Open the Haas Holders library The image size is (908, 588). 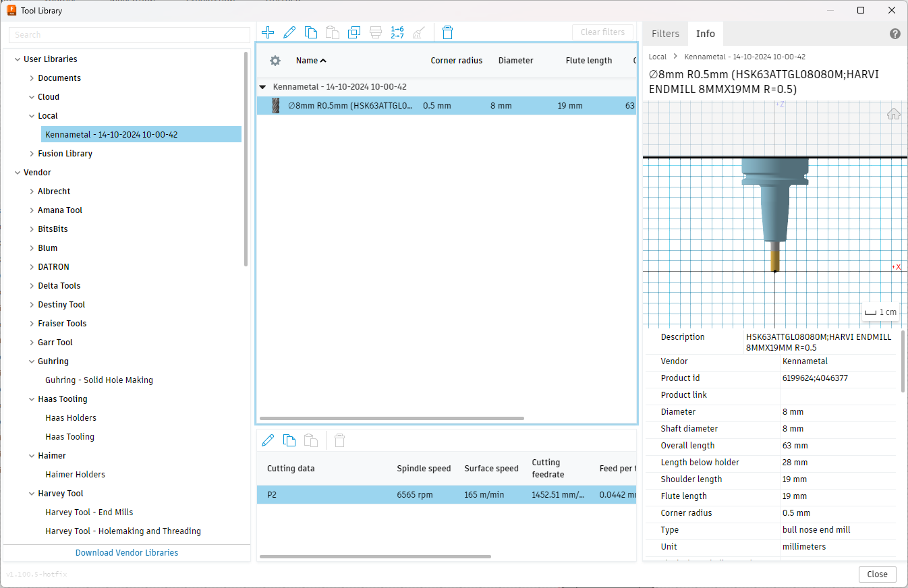pyautogui.click(x=71, y=418)
